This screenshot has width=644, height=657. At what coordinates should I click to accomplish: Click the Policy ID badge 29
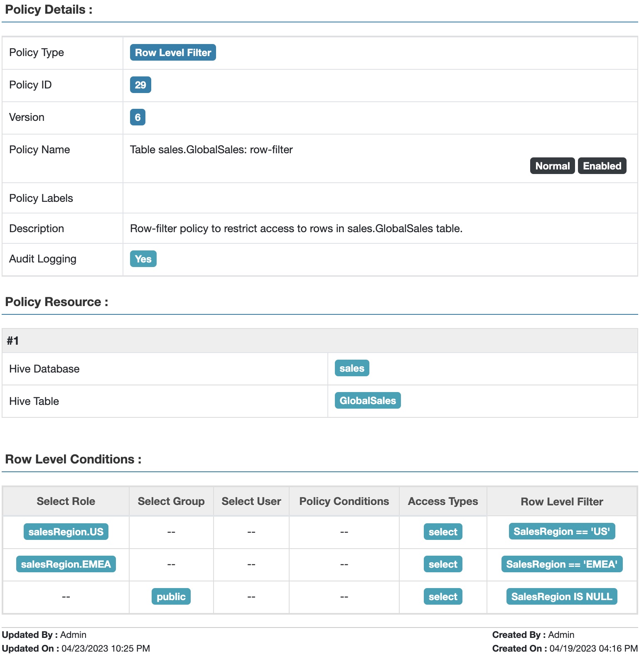click(140, 85)
